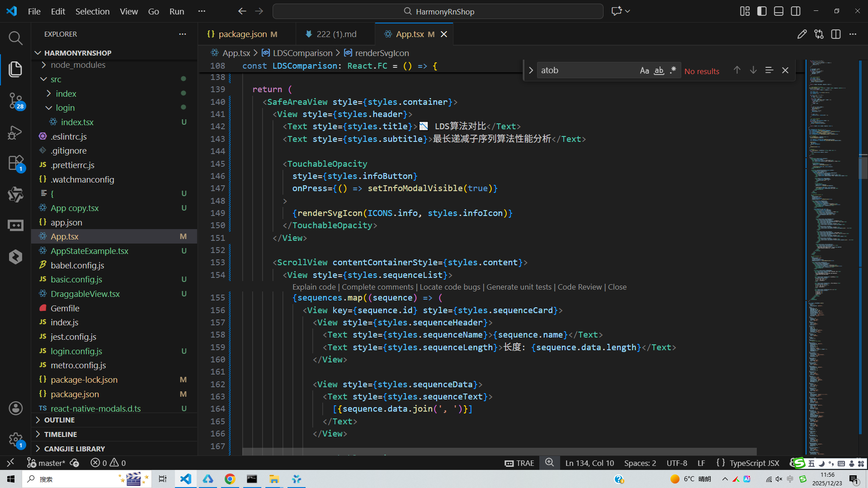Image resolution: width=868 pixels, height=488 pixels.
Task: Click the Explain code link
Action: pos(314,287)
